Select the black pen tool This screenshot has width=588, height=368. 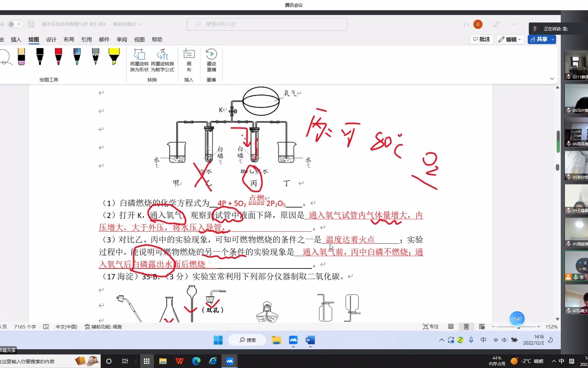click(40, 56)
